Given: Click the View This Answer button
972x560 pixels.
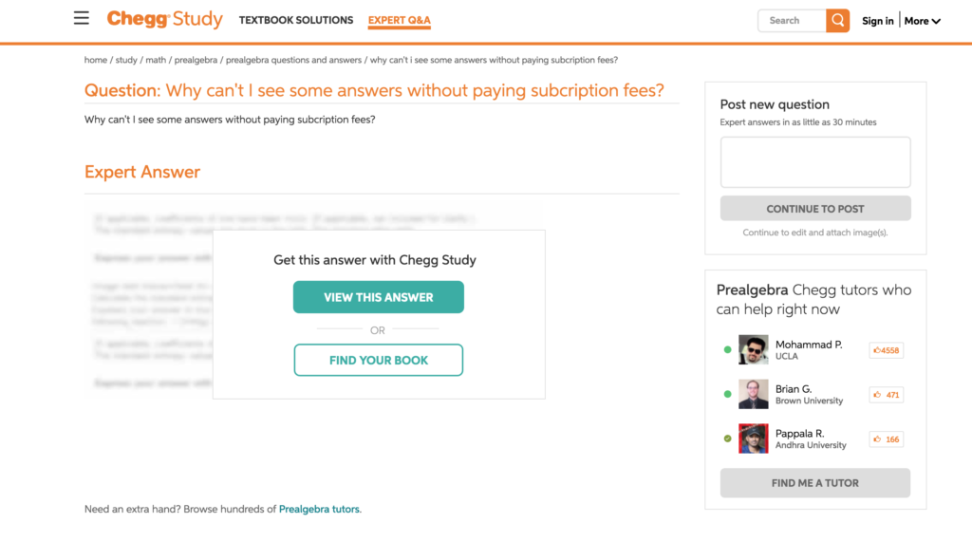Looking at the screenshot, I should point(378,297).
